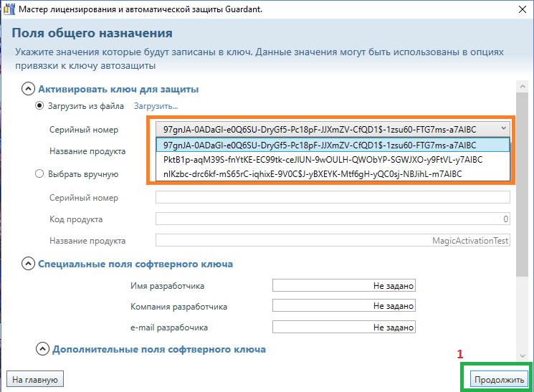This screenshot has width=534, height=392.
Task: Click the 'Имя разработчика' field
Action: 343,286
